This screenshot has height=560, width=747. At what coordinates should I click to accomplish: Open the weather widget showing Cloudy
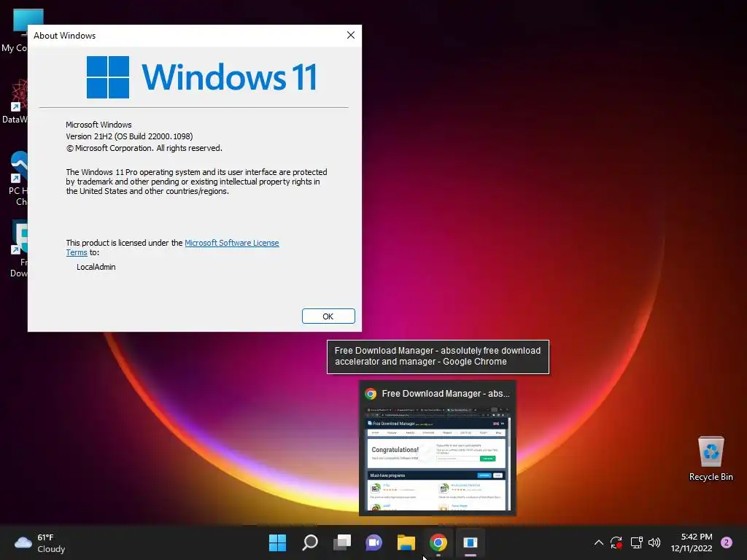(x=40, y=542)
